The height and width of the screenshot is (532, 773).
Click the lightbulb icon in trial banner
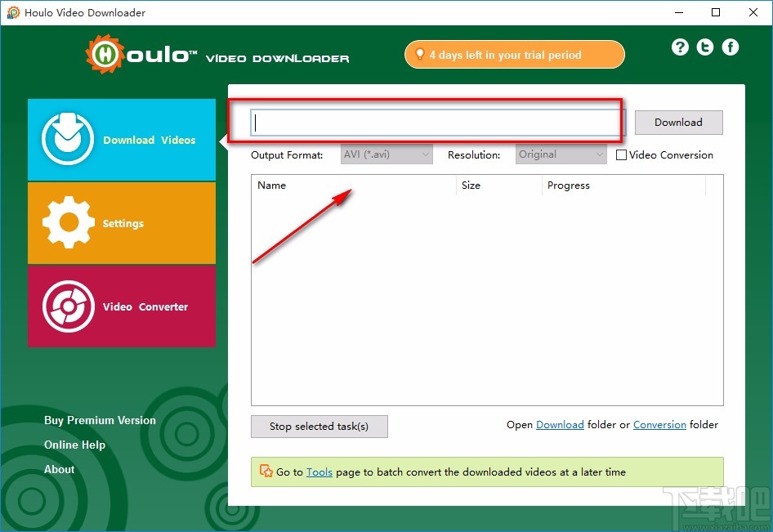419,54
